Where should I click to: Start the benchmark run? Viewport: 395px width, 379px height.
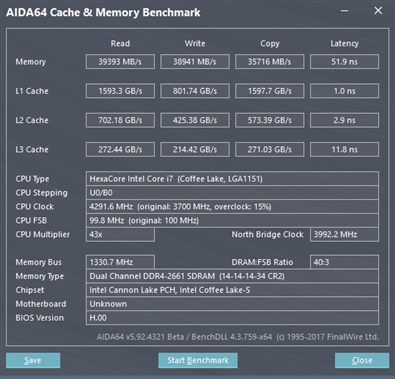click(198, 360)
